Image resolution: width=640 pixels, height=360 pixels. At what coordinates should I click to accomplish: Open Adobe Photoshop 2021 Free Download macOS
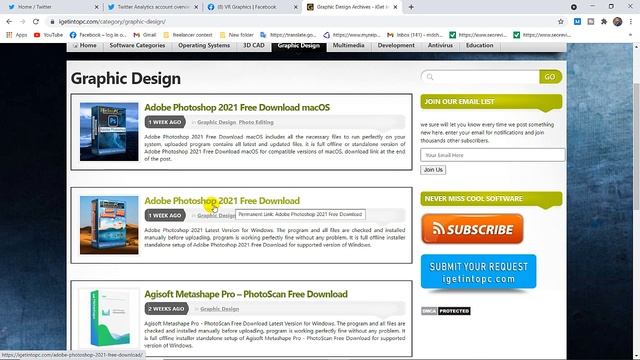coord(237,108)
